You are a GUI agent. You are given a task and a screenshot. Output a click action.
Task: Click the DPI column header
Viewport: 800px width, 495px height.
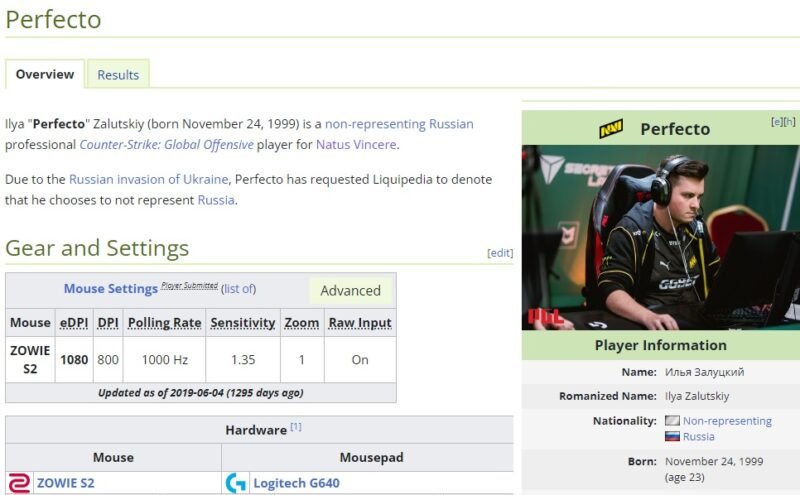(x=108, y=323)
